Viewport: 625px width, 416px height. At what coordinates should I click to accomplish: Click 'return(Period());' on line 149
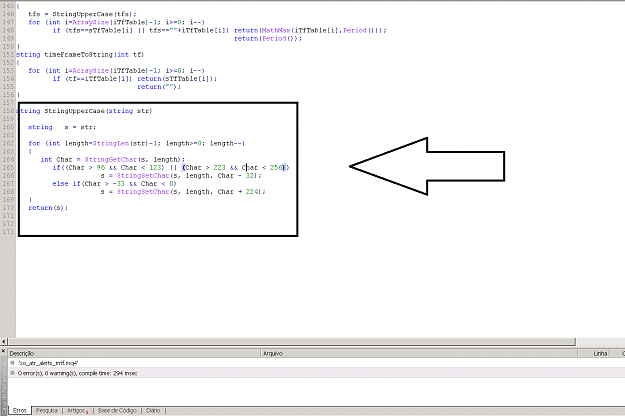(268, 38)
